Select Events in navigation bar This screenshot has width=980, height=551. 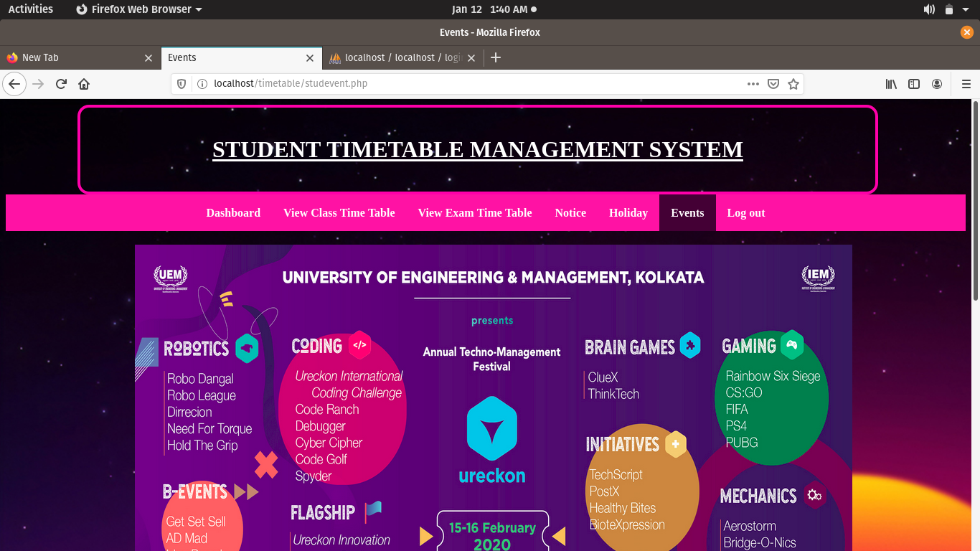pos(687,213)
